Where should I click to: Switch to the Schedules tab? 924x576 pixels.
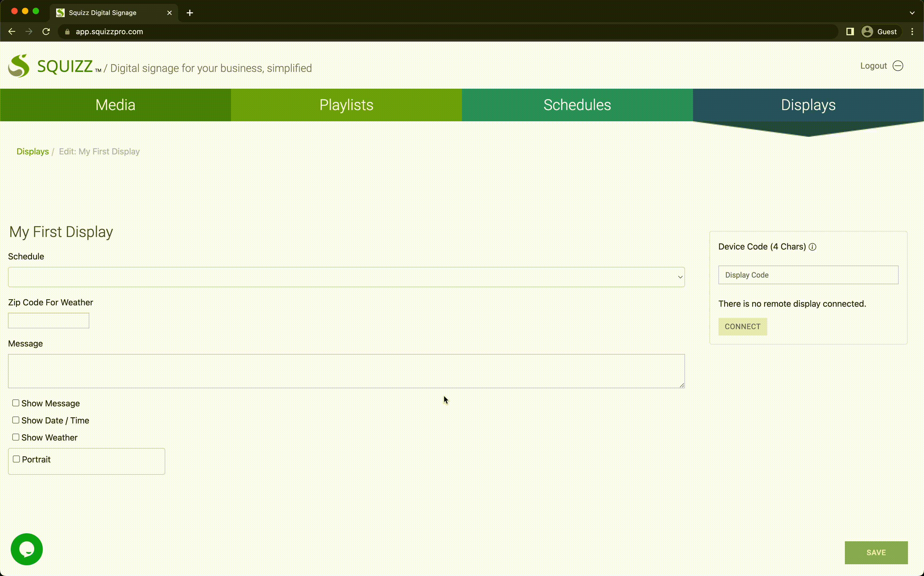pyautogui.click(x=577, y=105)
